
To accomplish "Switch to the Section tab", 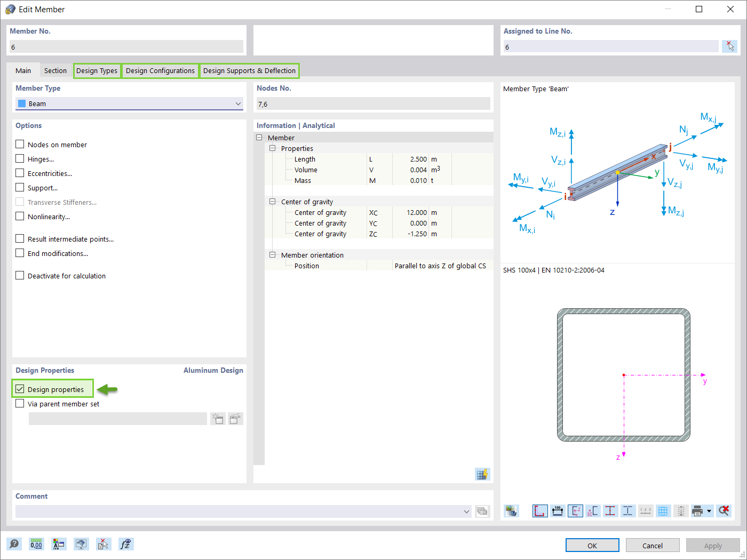I will click(55, 70).
